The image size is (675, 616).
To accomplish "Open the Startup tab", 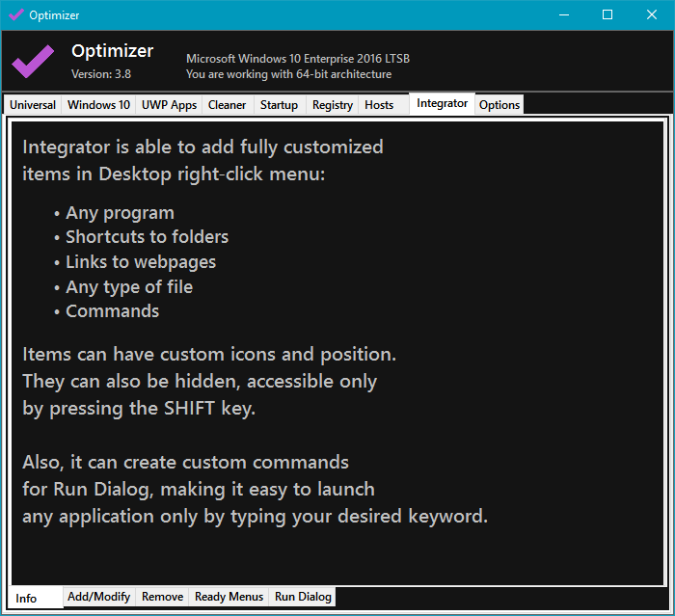I will tap(279, 105).
